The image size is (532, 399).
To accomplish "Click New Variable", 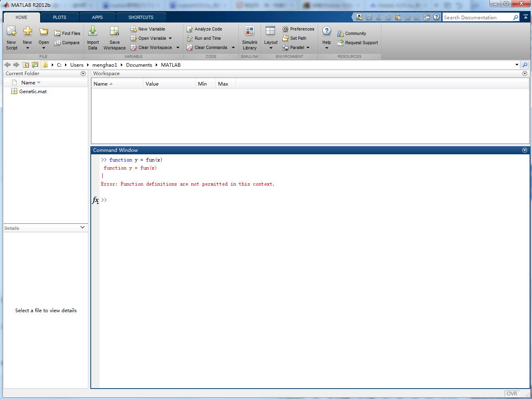I will point(148,29).
